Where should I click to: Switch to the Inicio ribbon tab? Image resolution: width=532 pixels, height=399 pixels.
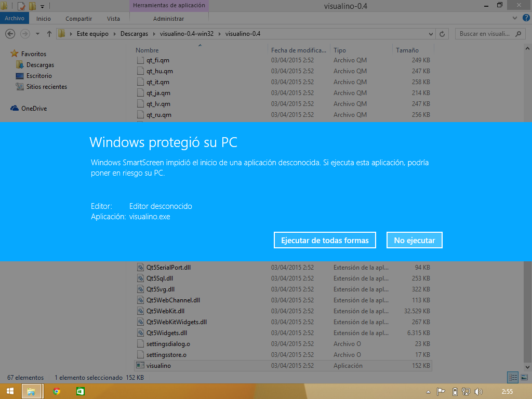(44, 19)
